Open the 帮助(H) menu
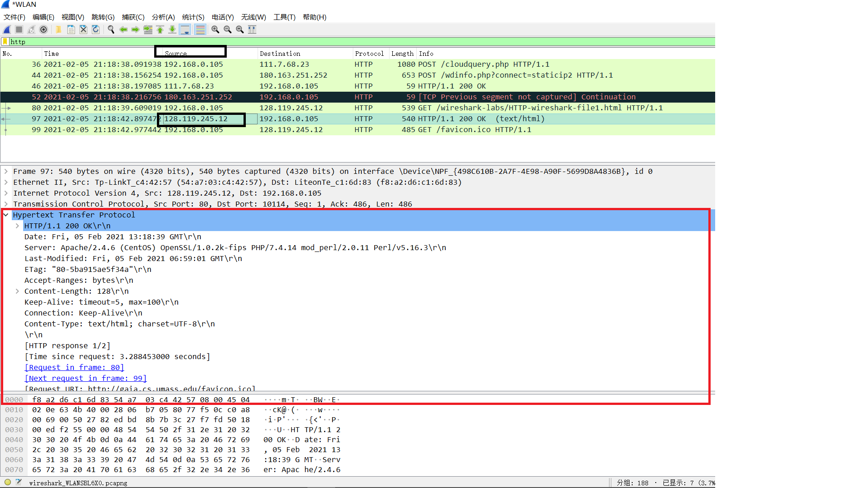This screenshot has width=868, height=488. click(315, 17)
